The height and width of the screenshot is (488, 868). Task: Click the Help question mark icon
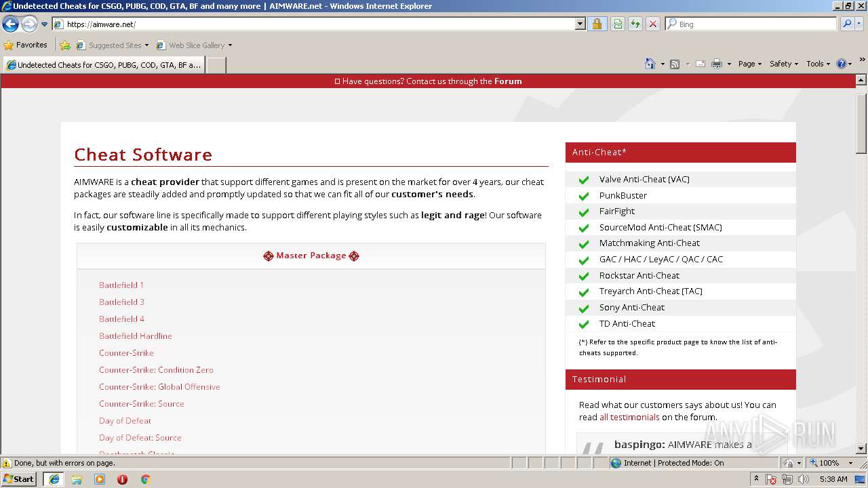tap(841, 64)
